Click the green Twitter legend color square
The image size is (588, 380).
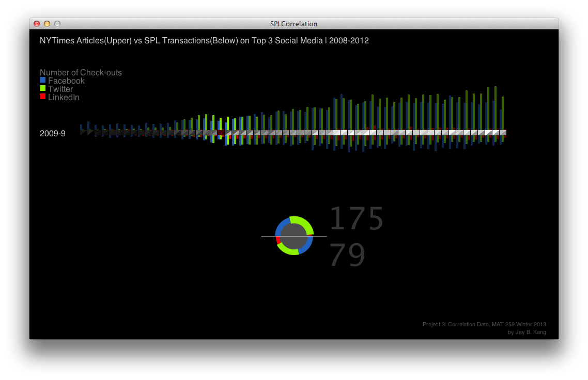pyautogui.click(x=42, y=89)
